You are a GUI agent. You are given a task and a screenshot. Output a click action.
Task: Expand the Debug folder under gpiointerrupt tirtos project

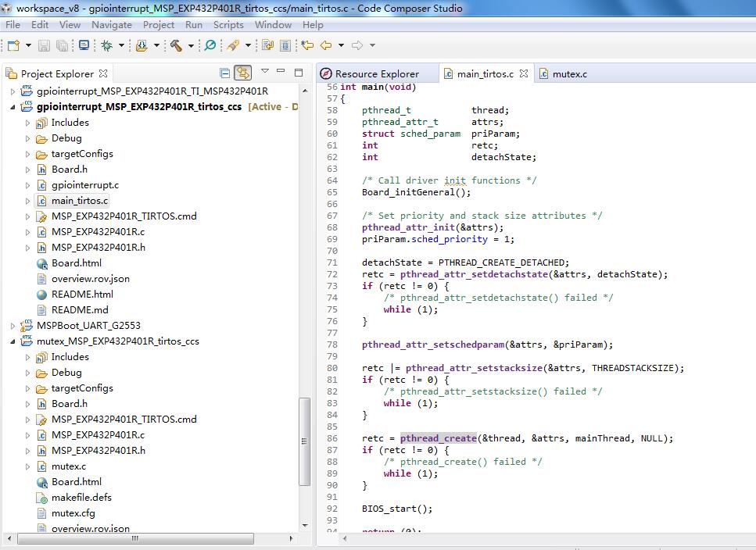27,138
